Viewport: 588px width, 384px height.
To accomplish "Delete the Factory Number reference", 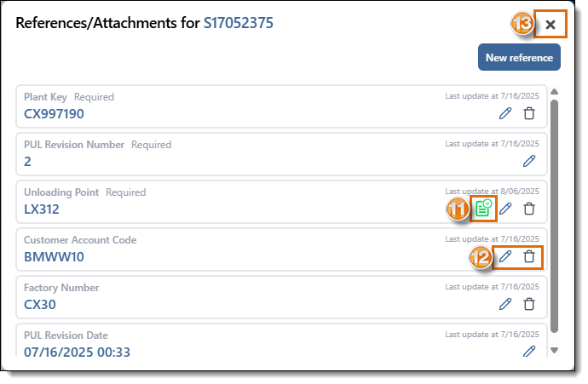I will pos(529,303).
